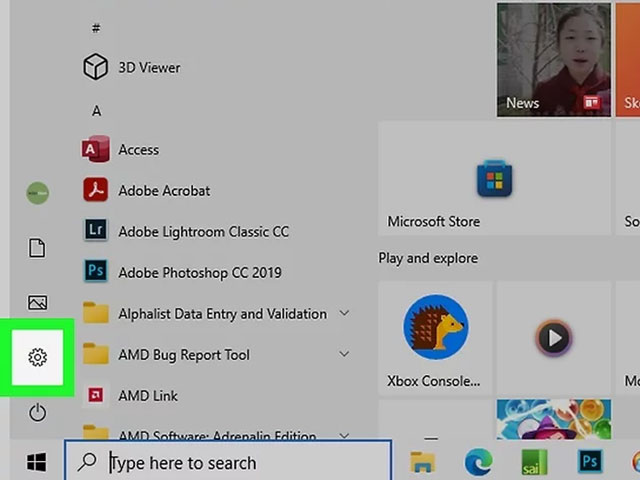The height and width of the screenshot is (480, 640).
Task: Open Adobe Lightroom Classic CC
Action: coord(186,231)
